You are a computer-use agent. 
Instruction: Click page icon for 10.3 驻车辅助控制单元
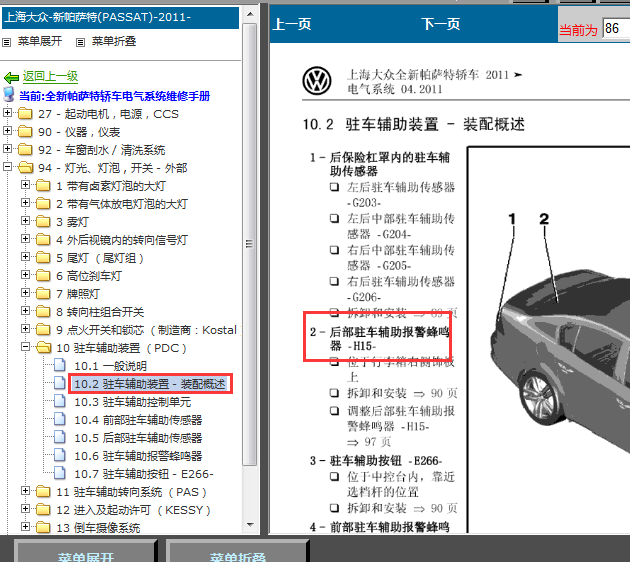pos(60,401)
